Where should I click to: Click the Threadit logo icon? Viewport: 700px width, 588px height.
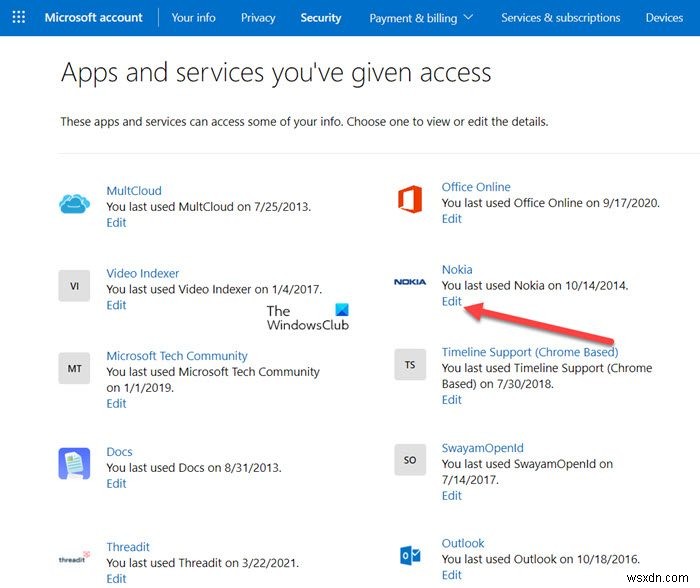click(74, 558)
